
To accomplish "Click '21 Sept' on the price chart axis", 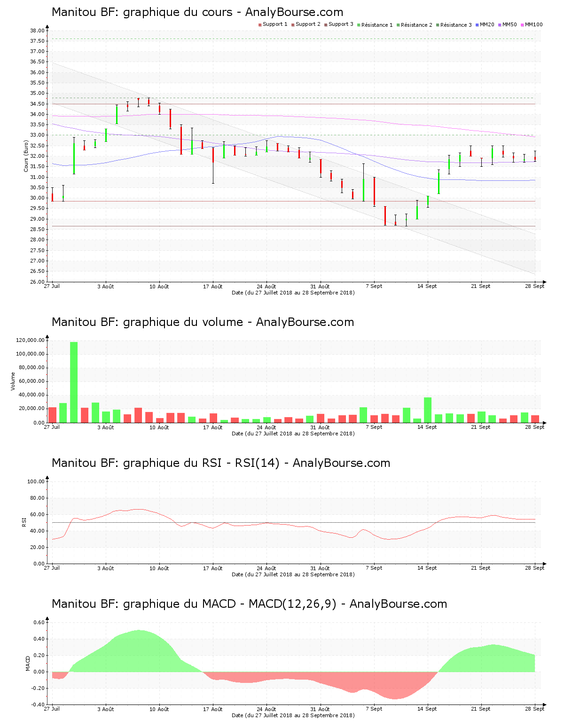I will tap(481, 286).
